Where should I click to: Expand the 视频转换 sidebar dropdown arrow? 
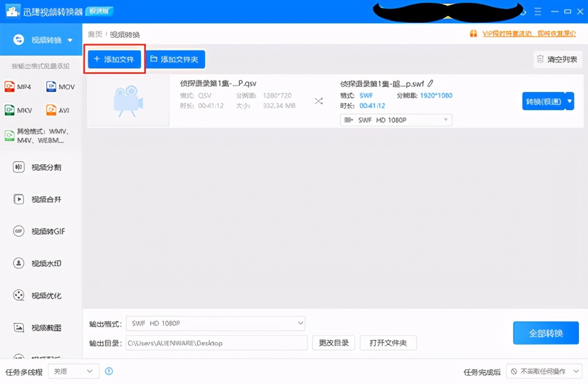[70, 40]
